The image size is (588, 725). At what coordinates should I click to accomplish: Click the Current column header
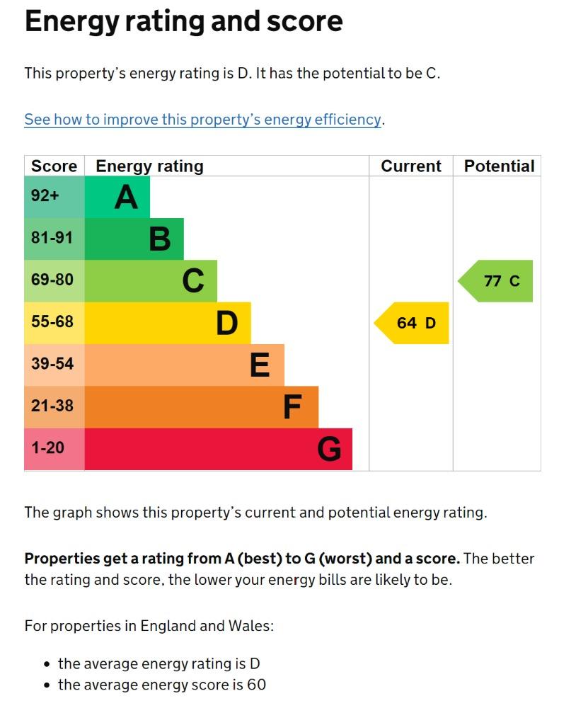(x=411, y=166)
